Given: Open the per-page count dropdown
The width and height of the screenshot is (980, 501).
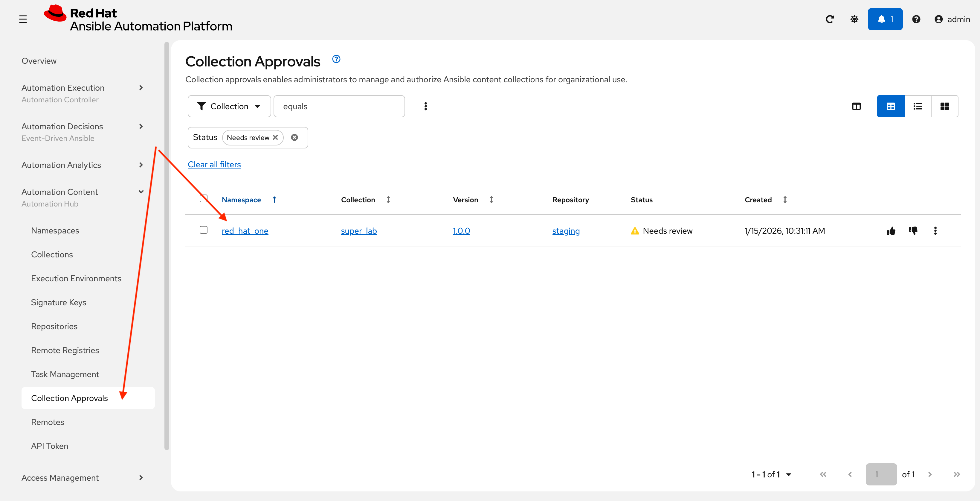Looking at the screenshot, I should click(x=772, y=474).
